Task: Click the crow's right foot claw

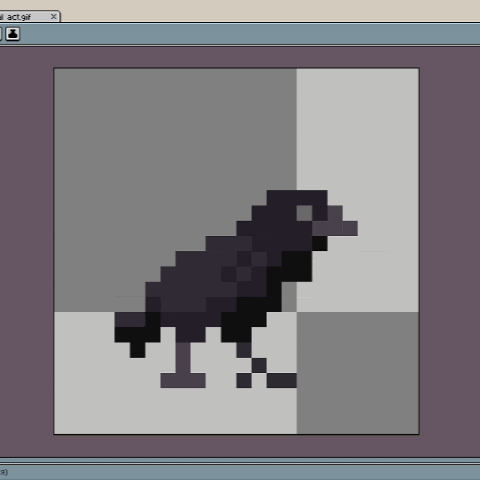Action: [282, 380]
